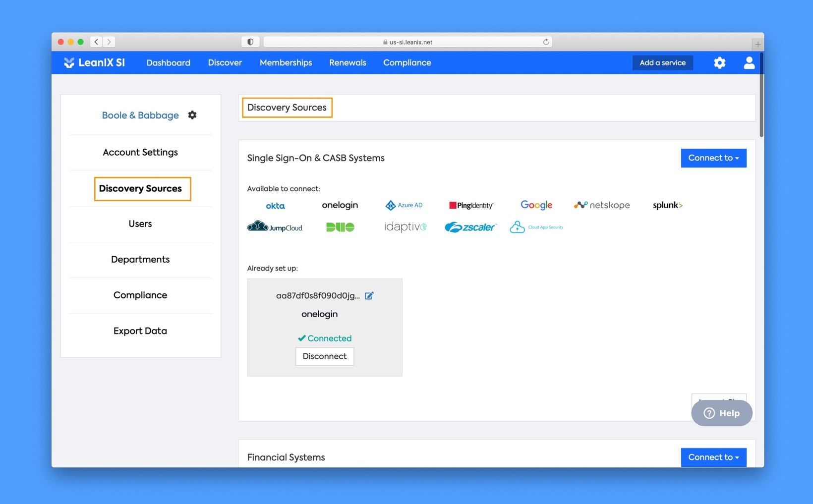
Task: Go to the Renewals menu item
Action: tap(348, 63)
